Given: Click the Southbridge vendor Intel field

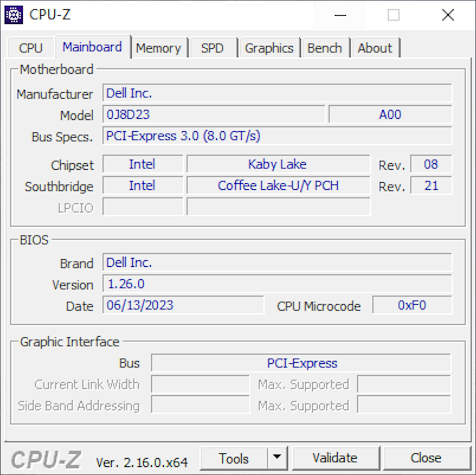Looking at the screenshot, I should click(x=143, y=185).
